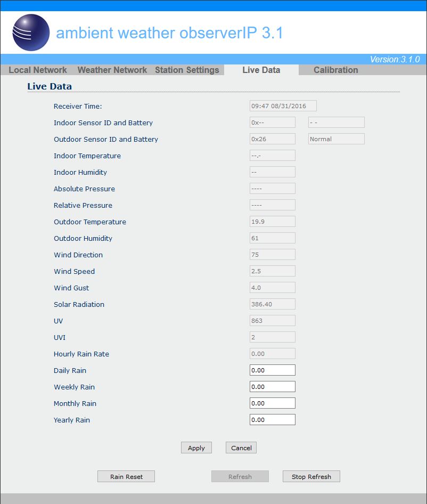Screen dimensions: 427x504
Task: Click the Indoor Humidity value field
Action: [x=273, y=172]
